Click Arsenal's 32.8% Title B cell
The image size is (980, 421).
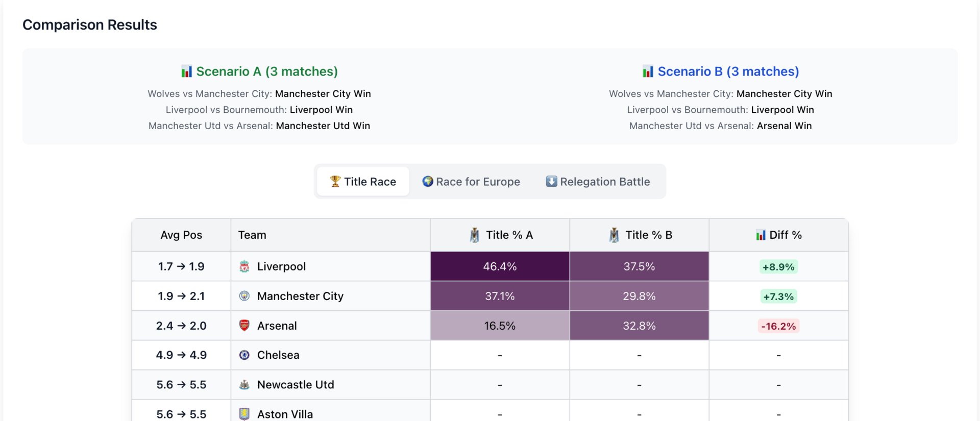click(x=639, y=326)
